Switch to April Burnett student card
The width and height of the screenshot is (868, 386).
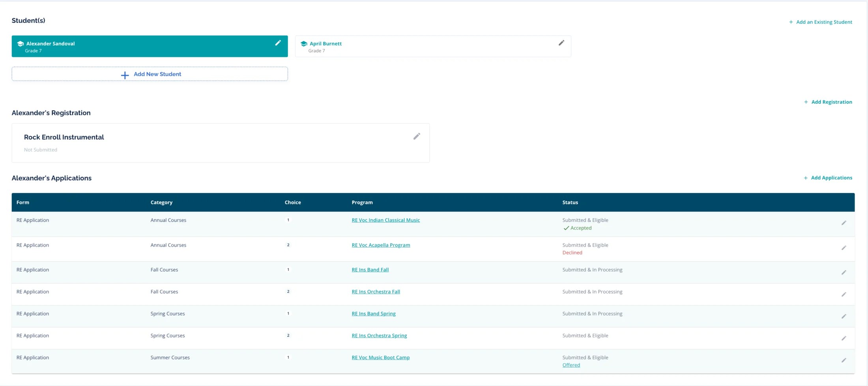pyautogui.click(x=433, y=46)
